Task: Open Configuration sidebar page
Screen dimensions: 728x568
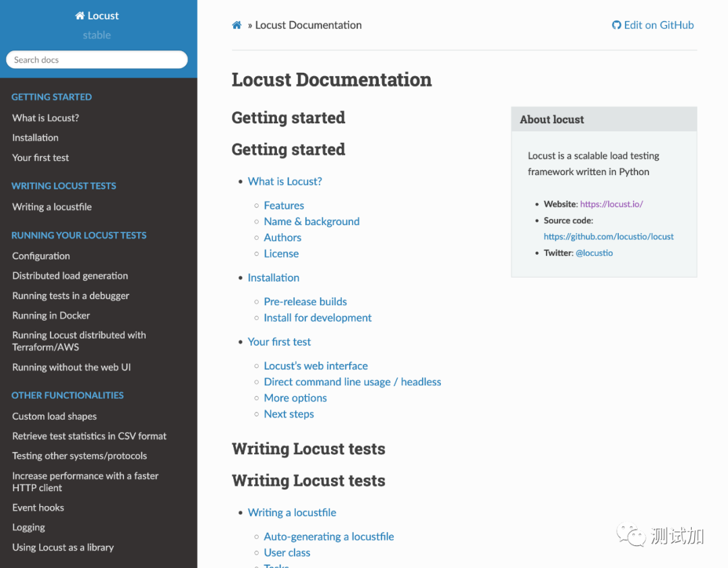Action: click(x=41, y=256)
